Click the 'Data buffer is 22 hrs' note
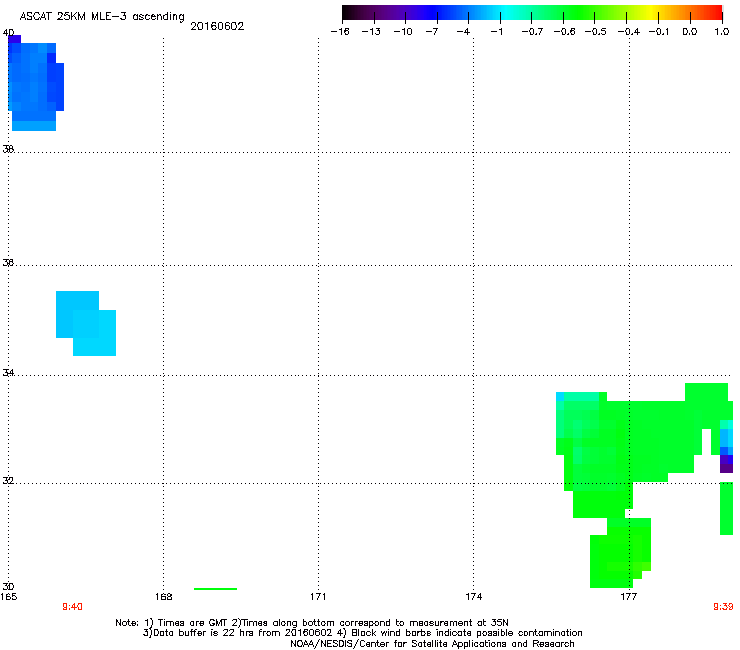Screen dimensions: 740x650 362,633
